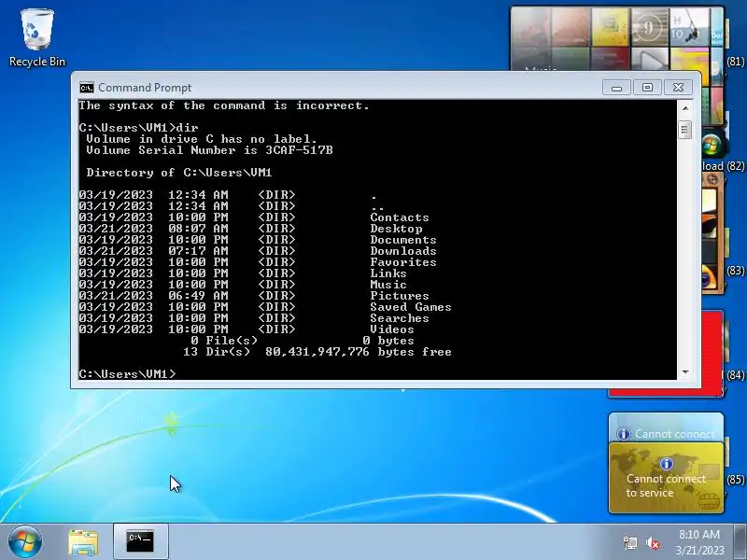Click the info icon on currency gadget

pyautogui.click(x=666, y=463)
